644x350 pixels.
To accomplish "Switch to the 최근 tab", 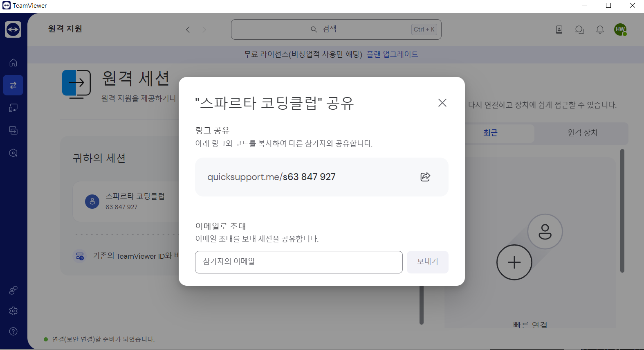I will coord(490,133).
